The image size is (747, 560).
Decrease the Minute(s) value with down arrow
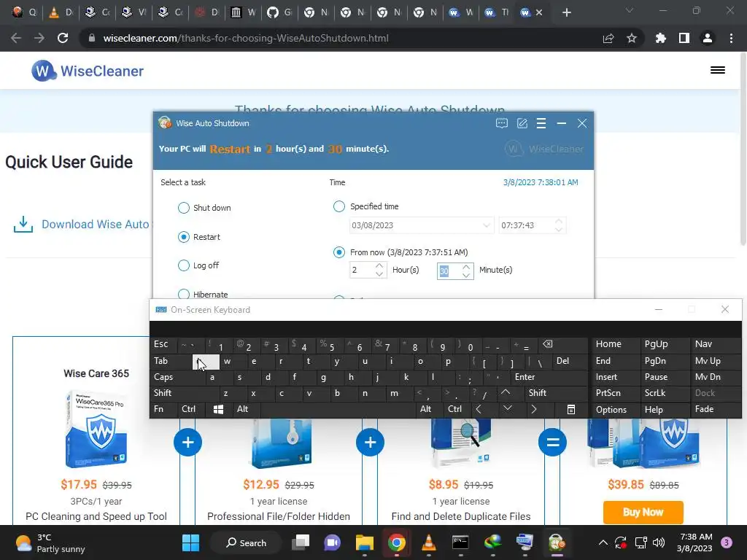(466, 275)
